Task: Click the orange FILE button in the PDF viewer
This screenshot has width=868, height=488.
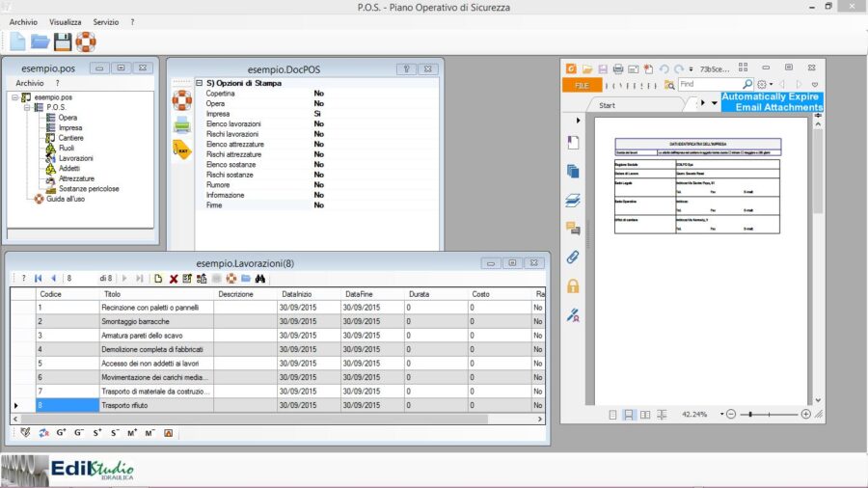Action: tap(582, 85)
